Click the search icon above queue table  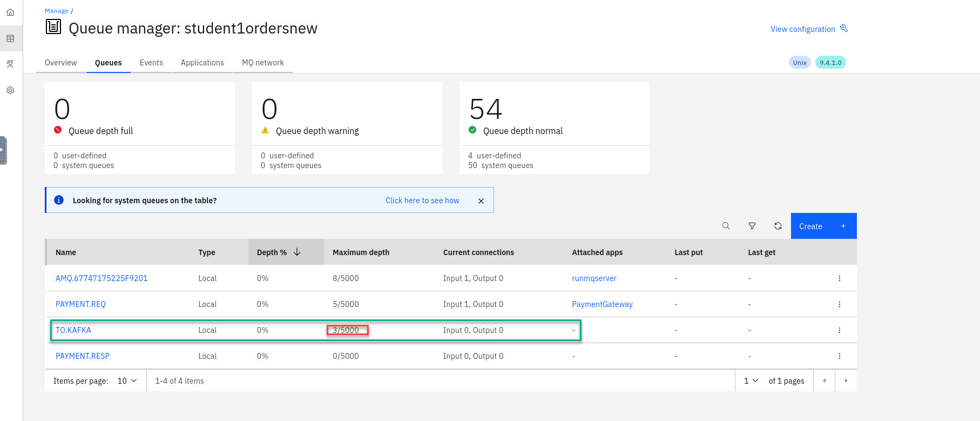coord(726,226)
